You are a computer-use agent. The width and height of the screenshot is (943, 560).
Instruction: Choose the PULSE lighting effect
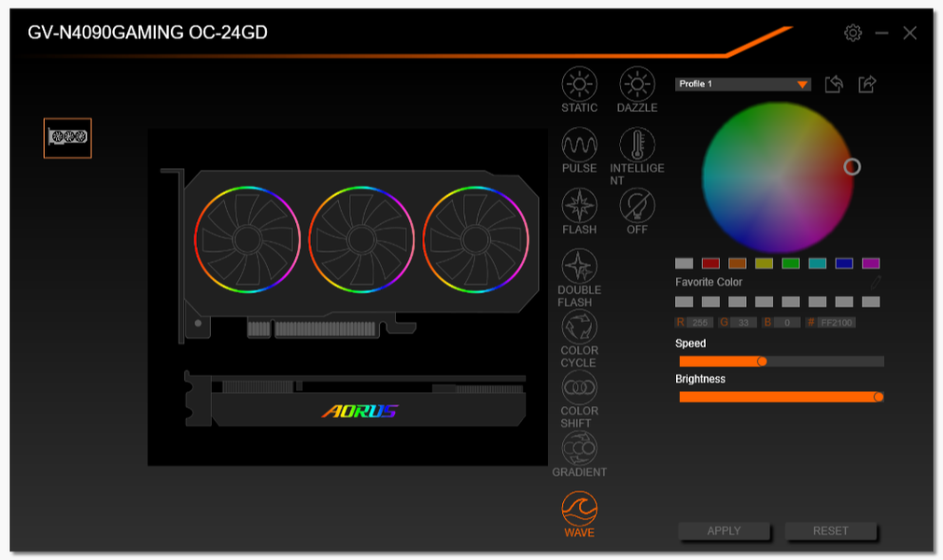point(579,151)
